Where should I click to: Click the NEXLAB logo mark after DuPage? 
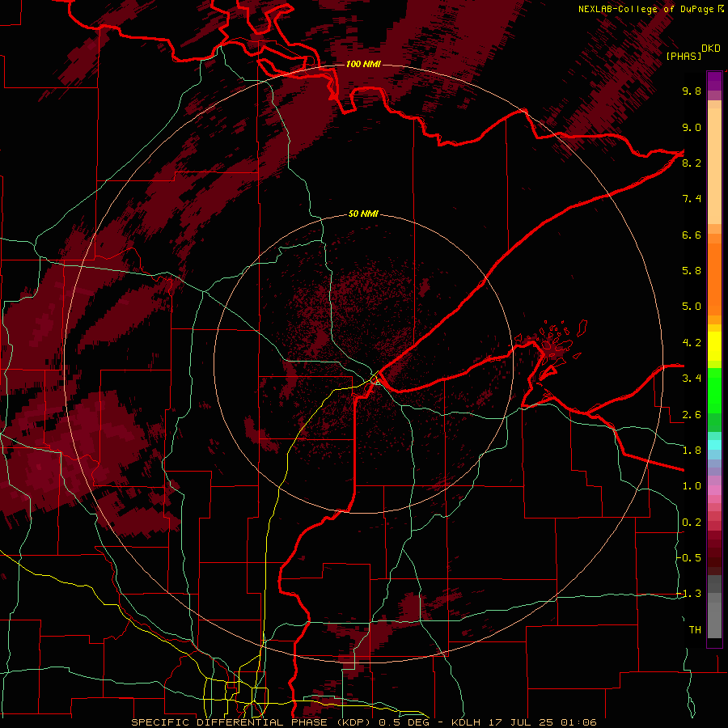pos(721,8)
